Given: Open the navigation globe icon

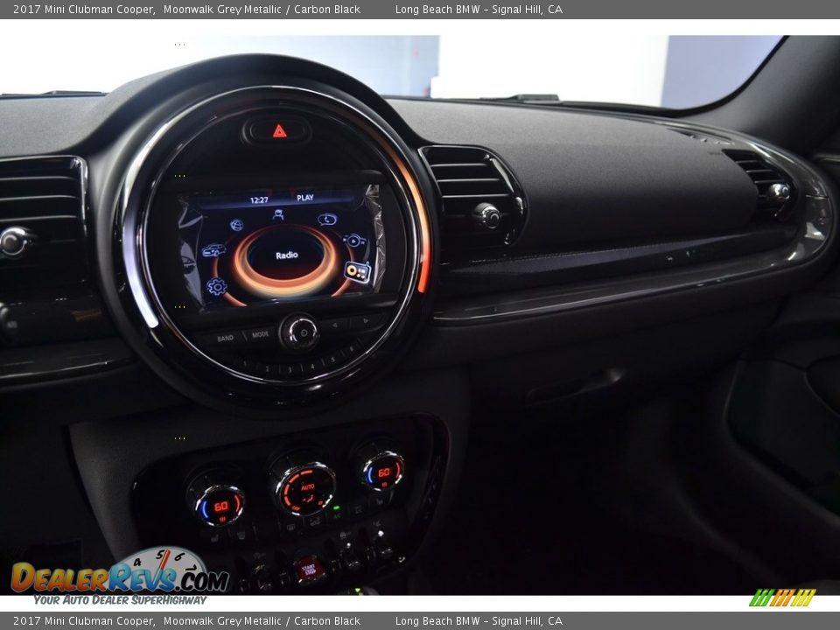Looking at the screenshot, I should (x=237, y=226).
